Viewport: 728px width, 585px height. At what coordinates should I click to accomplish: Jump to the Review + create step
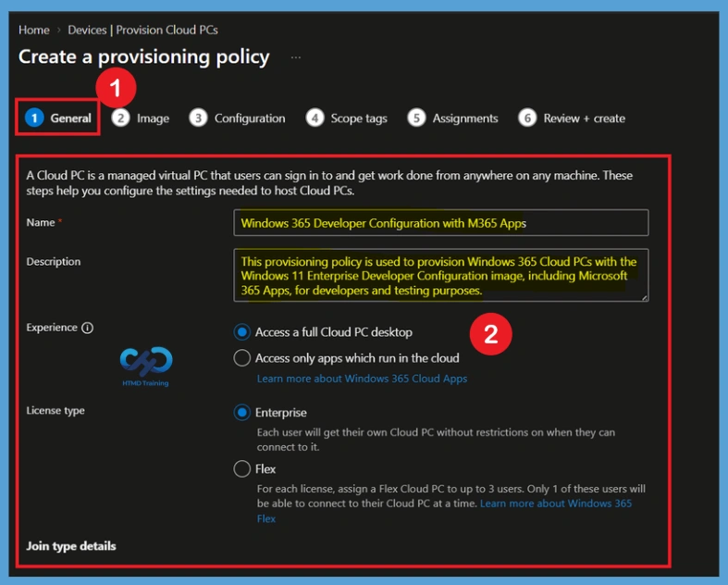tap(572, 118)
